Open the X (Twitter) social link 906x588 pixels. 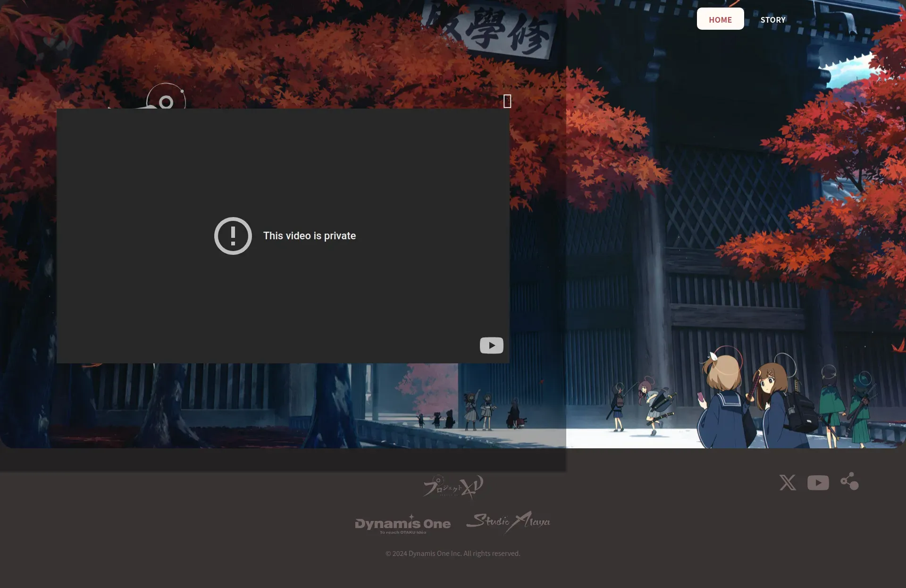click(788, 482)
